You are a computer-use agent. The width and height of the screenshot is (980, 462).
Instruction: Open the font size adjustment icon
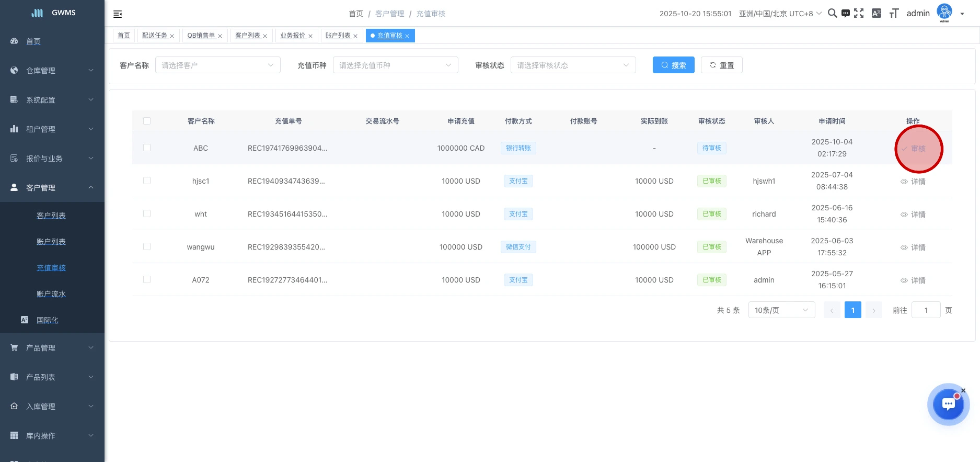click(x=894, y=14)
